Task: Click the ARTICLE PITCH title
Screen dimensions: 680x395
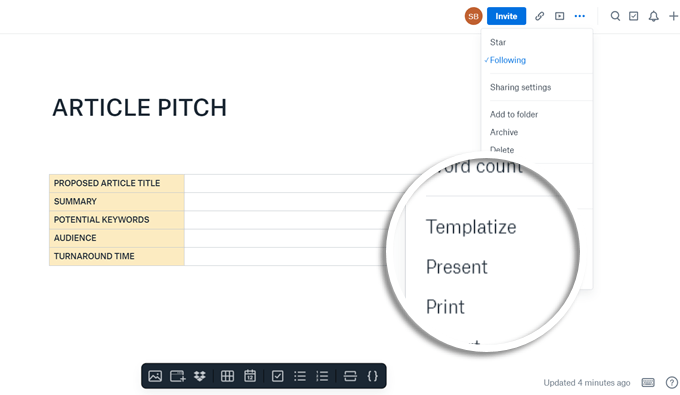Action: click(x=140, y=108)
